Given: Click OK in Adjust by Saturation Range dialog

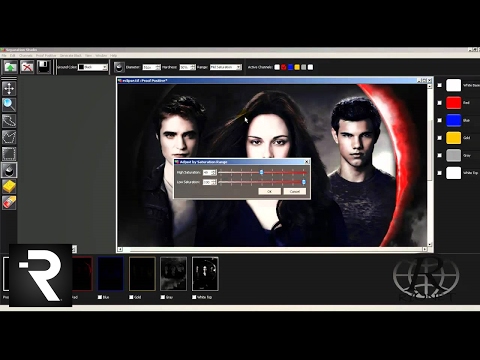Looking at the screenshot, I should pos(269,191).
